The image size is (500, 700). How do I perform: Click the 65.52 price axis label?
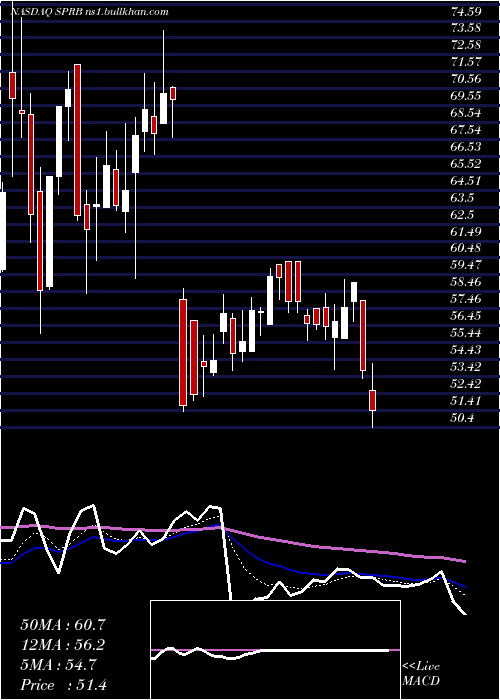466,164
